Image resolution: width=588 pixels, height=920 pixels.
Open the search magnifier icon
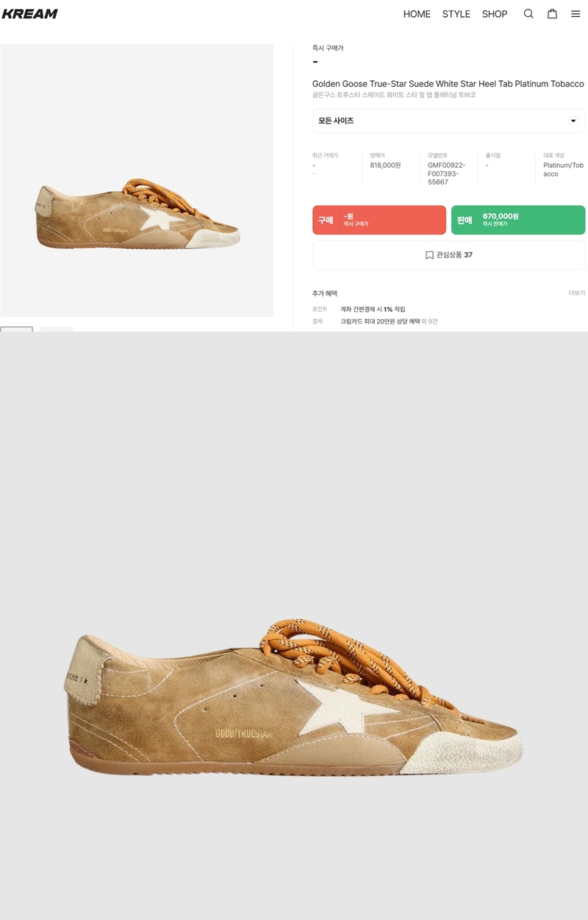click(528, 14)
